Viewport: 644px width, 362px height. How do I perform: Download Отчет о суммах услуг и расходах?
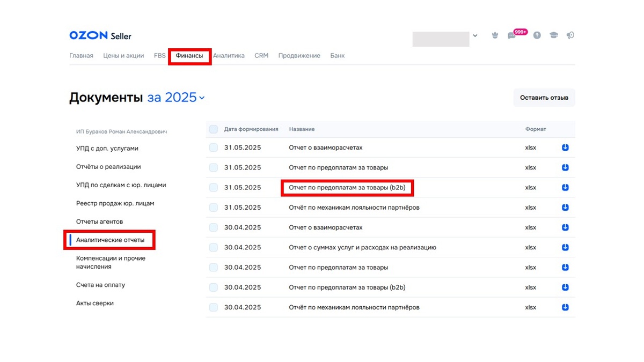click(x=565, y=247)
